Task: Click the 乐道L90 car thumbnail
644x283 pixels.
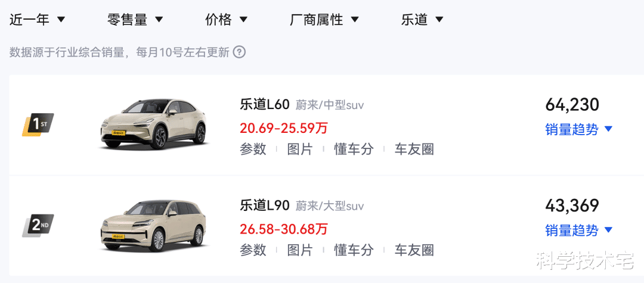Action: (154, 225)
